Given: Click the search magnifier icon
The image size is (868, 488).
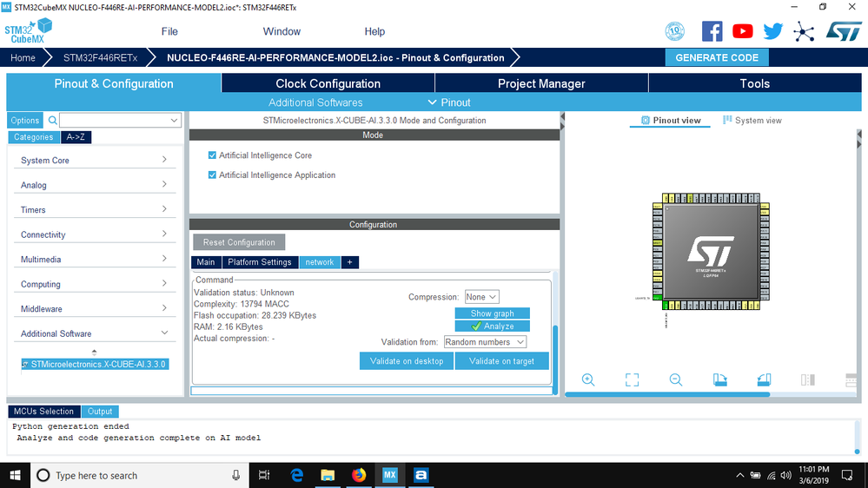Looking at the screenshot, I should tap(53, 120).
